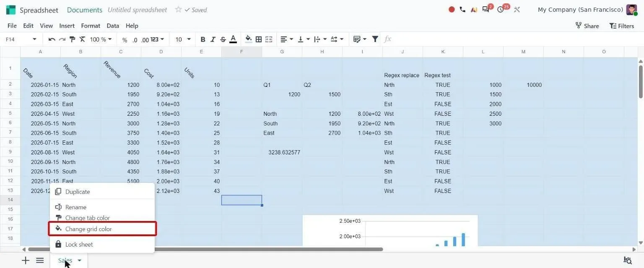Screen dimensions: 644x268
Task: Click the red recording indicator
Action: pos(452,9)
